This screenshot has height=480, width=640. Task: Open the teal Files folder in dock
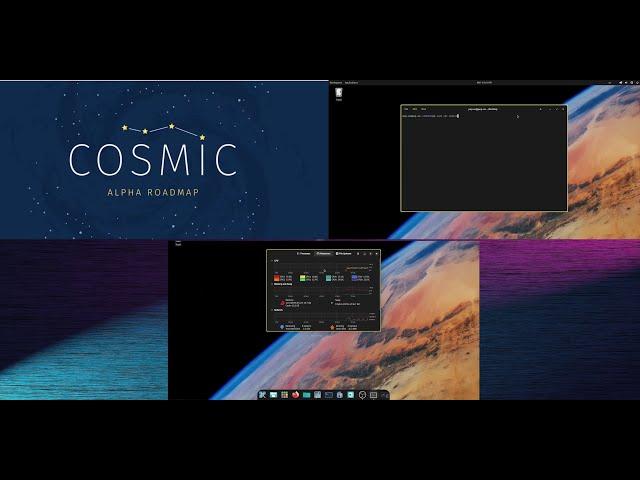(307, 395)
